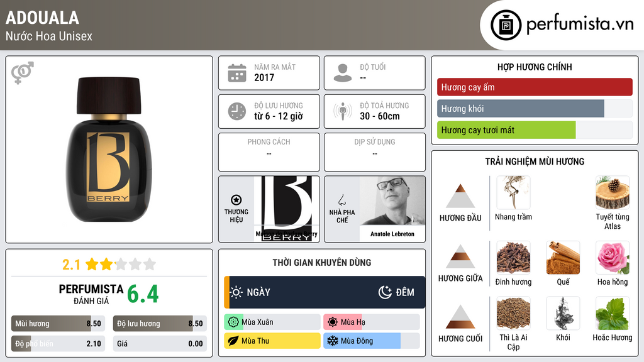Click the Độ phổ biến 2.10 rating bar

pos(58,344)
